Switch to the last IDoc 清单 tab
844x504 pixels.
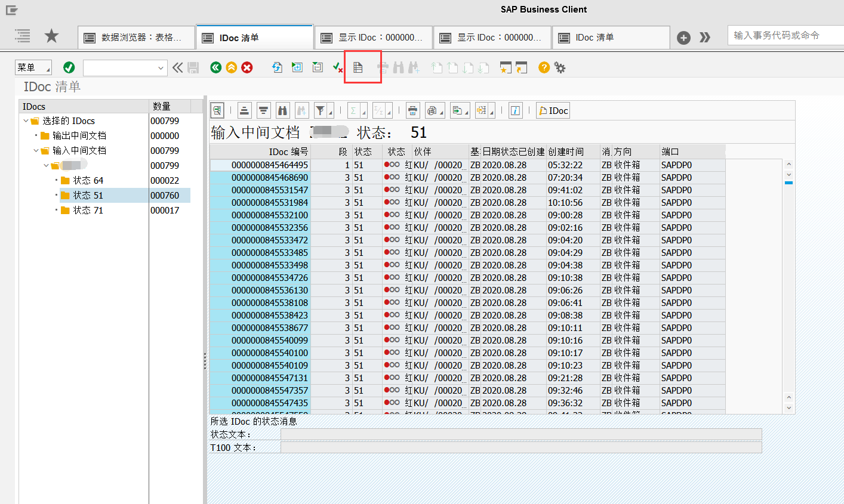point(611,38)
